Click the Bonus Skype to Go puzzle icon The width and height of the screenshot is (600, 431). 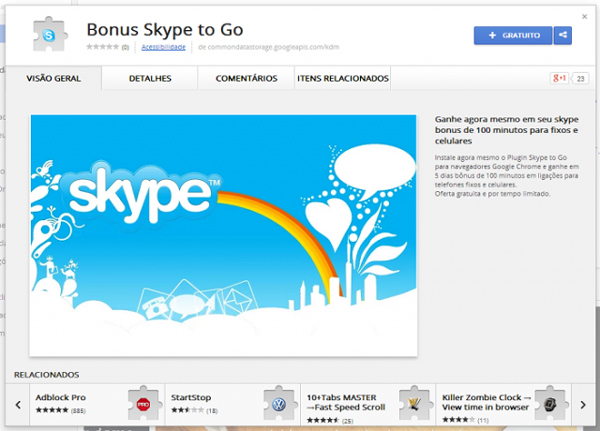pyautogui.click(x=50, y=34)
